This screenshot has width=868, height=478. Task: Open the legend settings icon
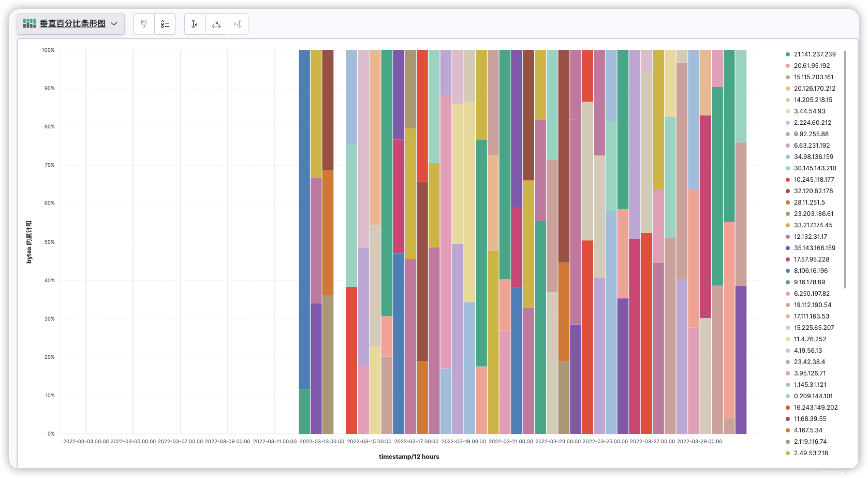click(165, 24)
